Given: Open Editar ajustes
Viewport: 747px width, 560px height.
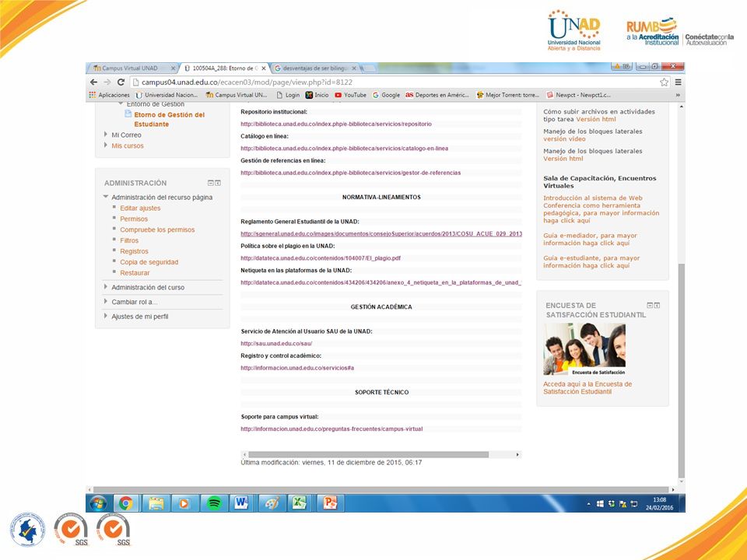Looking at the screenshot, I should [140, 208].
